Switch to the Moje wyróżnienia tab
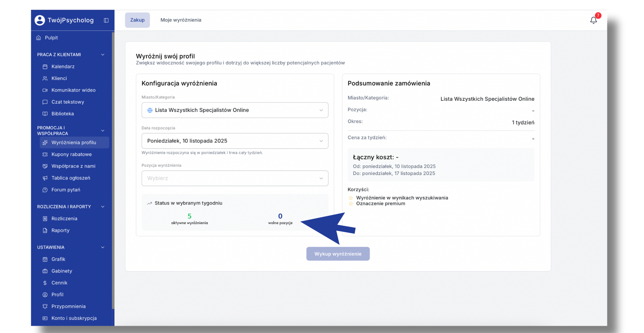This screenshot has width=644, height=333. [181, 20]
